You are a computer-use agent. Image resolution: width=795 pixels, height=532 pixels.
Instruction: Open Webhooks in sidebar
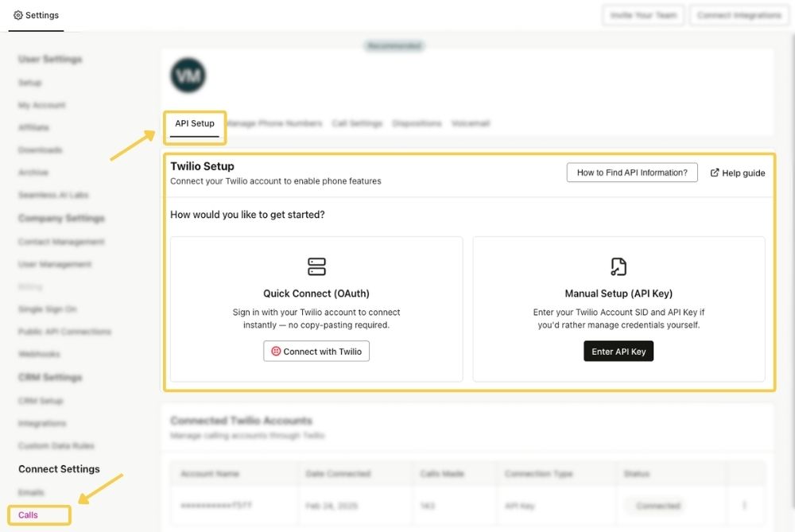point(39,354)
